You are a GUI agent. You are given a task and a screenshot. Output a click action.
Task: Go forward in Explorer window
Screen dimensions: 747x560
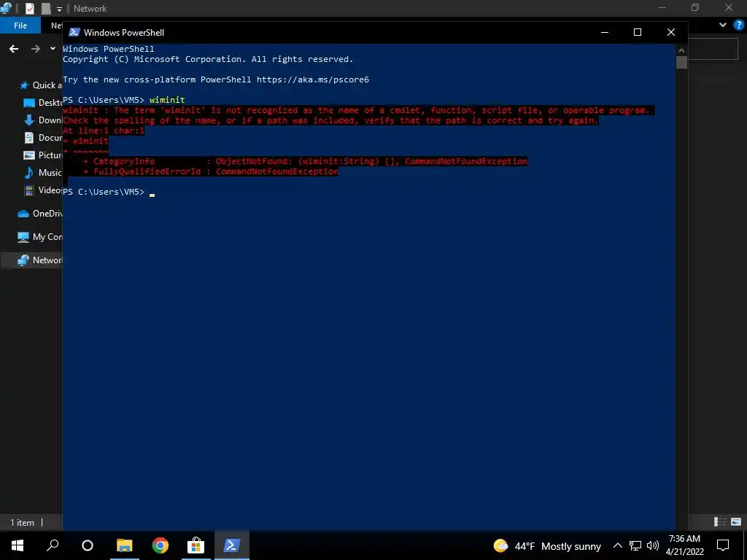(36, 49)
